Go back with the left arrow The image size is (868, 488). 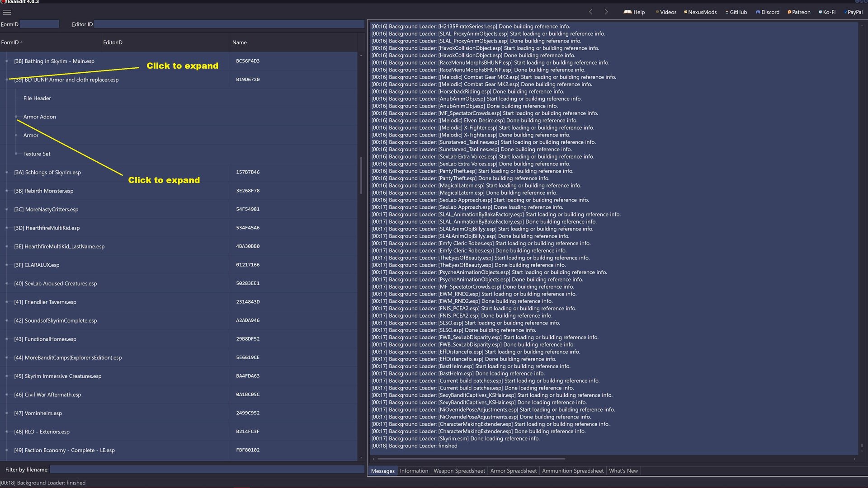click(590, 12)
